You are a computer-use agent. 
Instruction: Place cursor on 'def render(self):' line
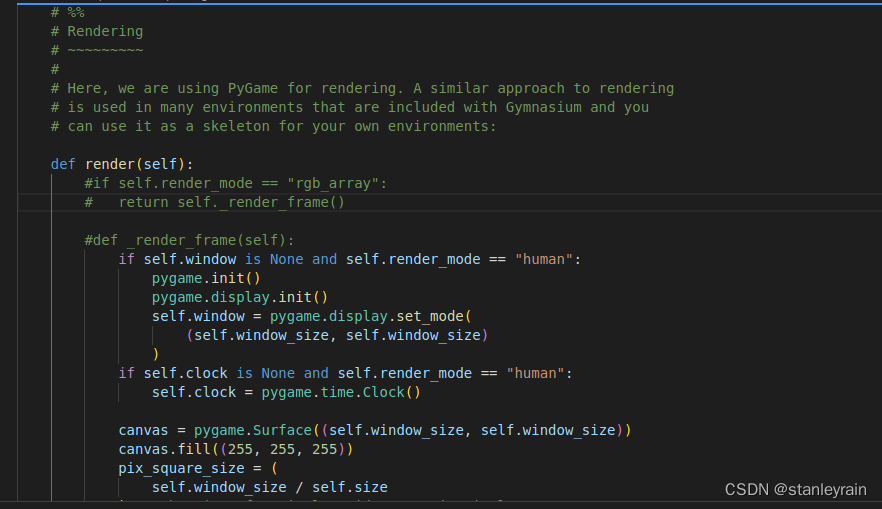click(x=122, y=164)
